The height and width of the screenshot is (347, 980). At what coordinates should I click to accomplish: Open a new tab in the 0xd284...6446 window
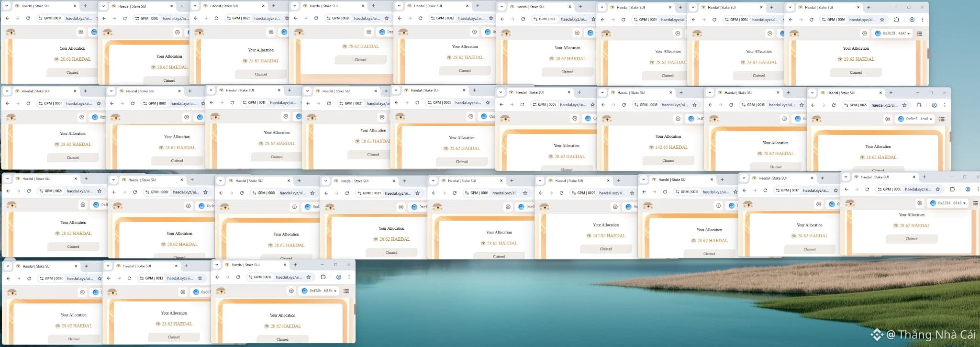(x=924, y=177)
